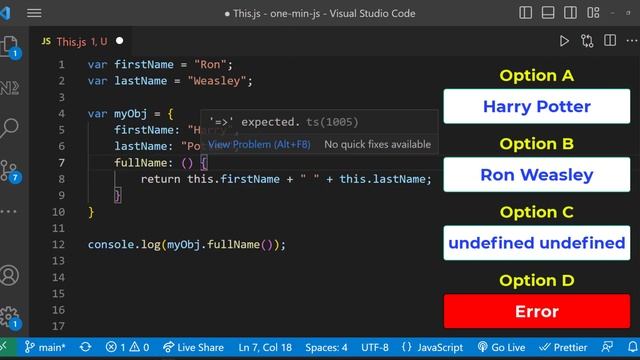Screen dimensions: 640x360
Task: Select the red Error answer box
Action: click(x=537, y=311)
